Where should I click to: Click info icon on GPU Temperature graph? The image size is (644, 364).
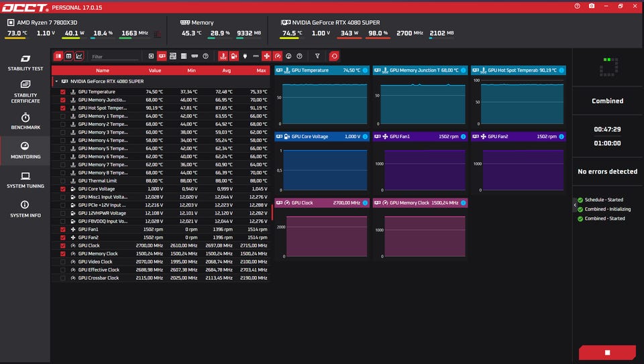coord(365,70)
